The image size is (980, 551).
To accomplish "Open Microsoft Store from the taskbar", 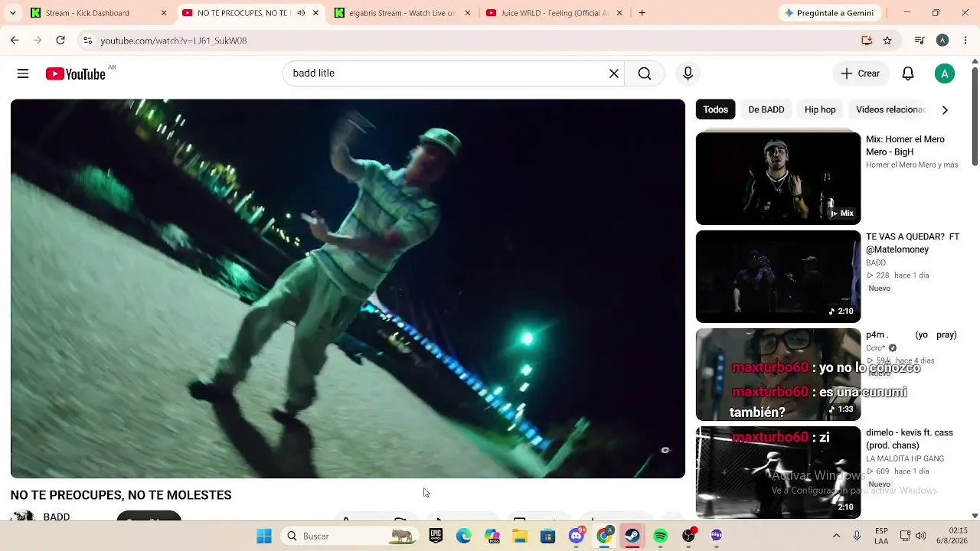I will coord(548,536).
